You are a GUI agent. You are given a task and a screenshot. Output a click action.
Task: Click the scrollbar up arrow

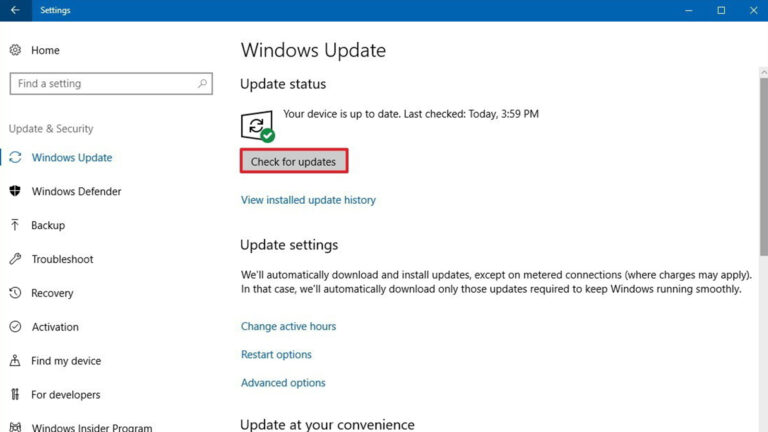764,72
